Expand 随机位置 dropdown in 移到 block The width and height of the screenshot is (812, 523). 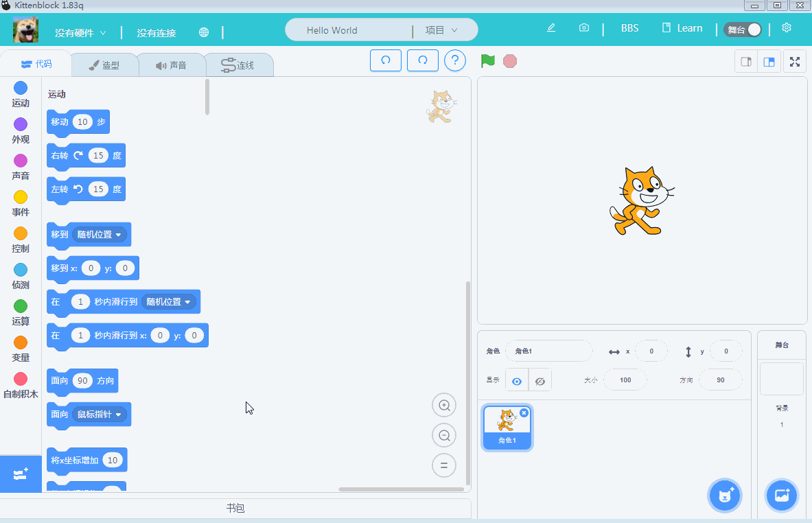click(x=99, y=235)
